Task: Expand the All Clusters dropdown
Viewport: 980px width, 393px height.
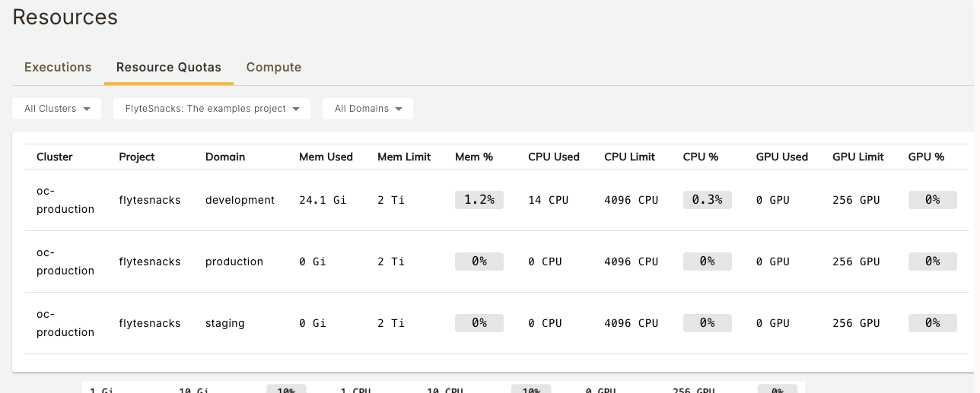Action: coord(57,109)
